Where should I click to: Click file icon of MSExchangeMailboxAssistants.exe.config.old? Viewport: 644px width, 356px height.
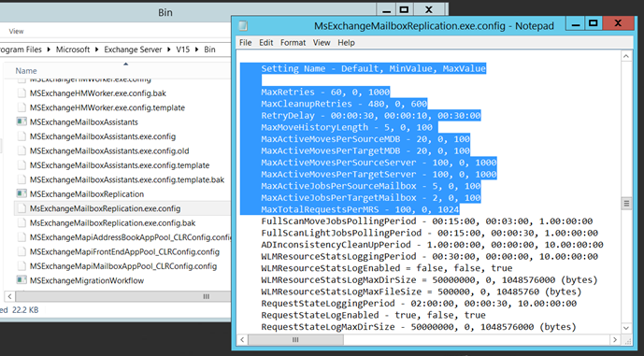[x=21, y=150]
